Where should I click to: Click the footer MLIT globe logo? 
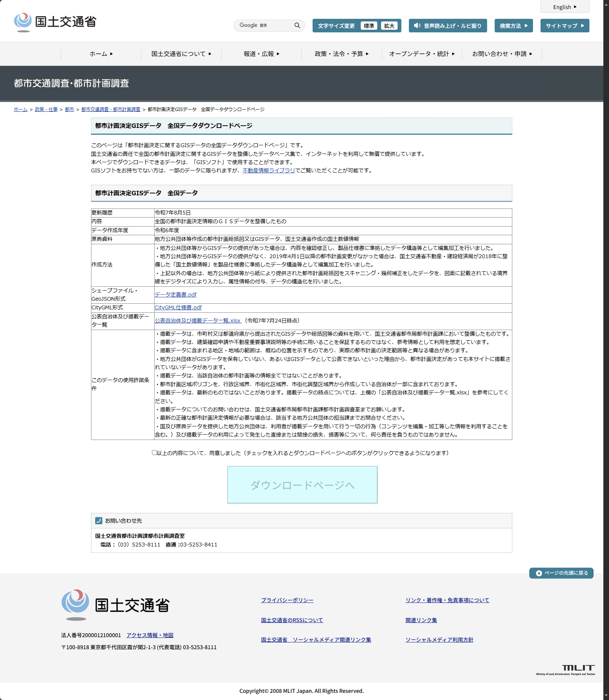click(x=76, y=604)
